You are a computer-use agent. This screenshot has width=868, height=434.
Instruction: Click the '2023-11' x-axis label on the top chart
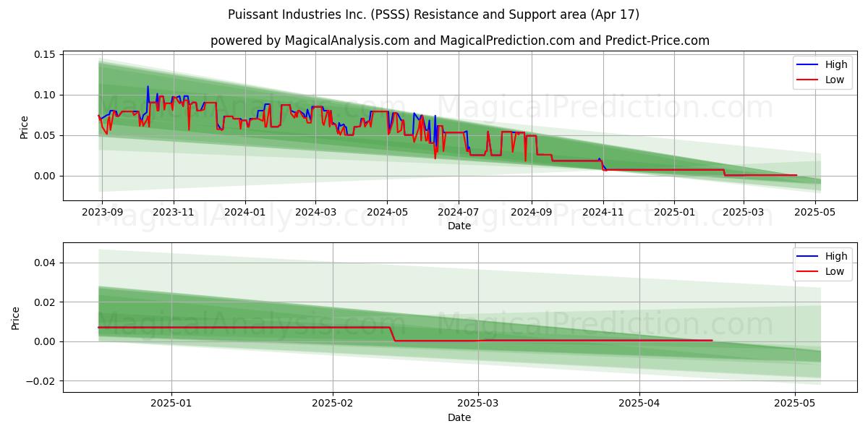[x=173, y=212]
